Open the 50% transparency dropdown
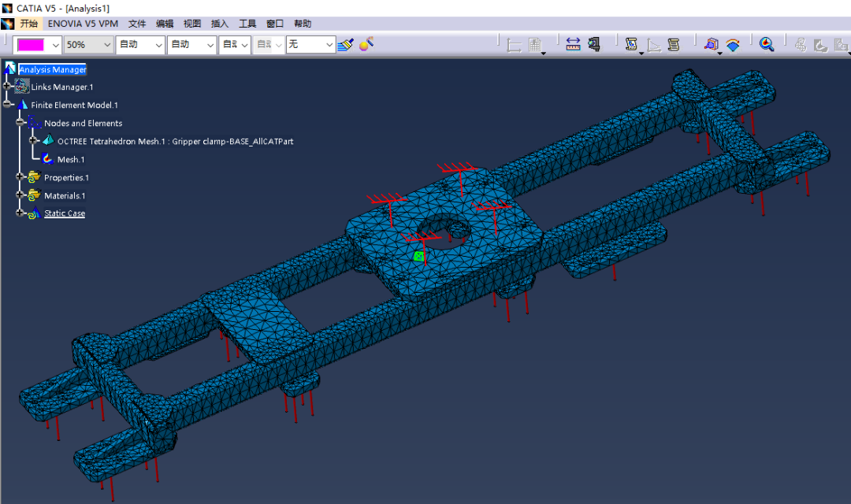 (107, 45)
